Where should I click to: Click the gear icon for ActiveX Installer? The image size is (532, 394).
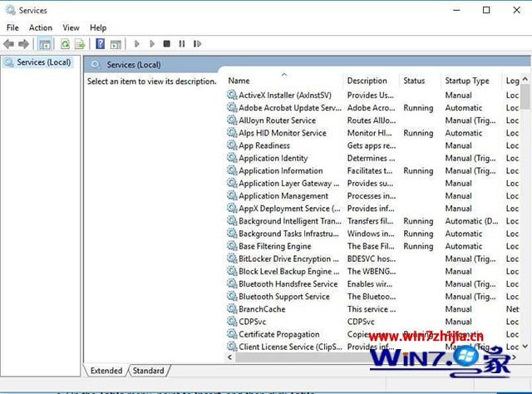(232, 95)
